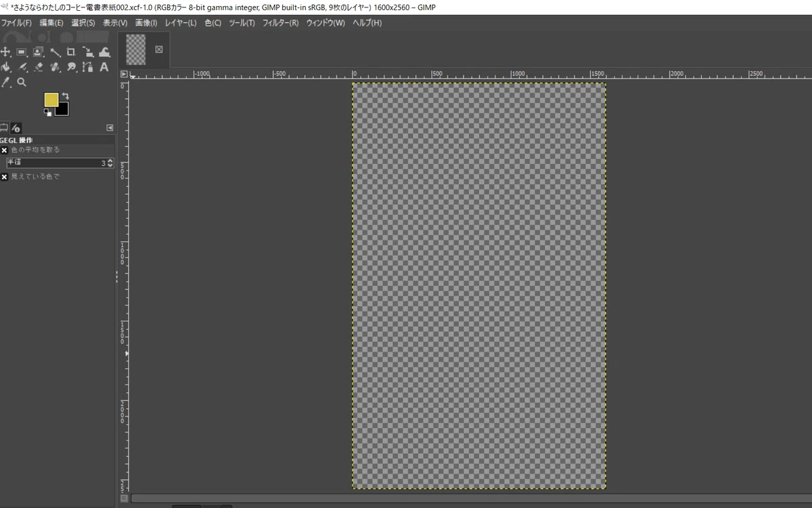The image size is (812, 508).
Task: Open the ヘルプ(H) menu
Action: 367,23
